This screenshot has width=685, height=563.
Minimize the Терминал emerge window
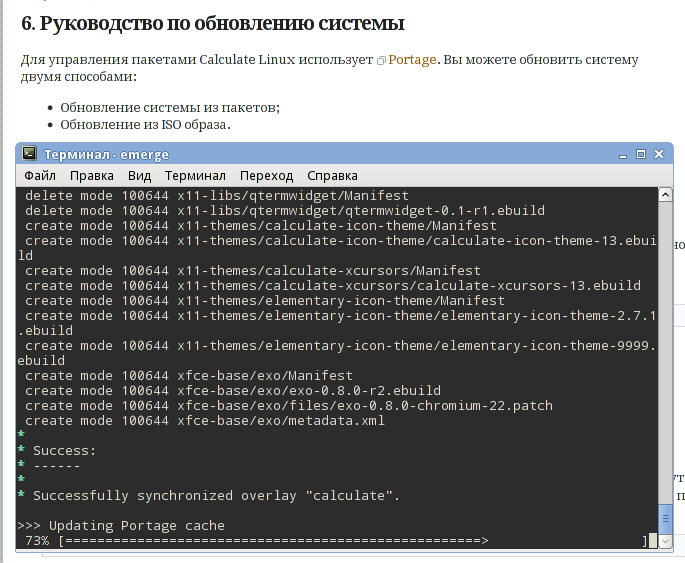point(623,155)
